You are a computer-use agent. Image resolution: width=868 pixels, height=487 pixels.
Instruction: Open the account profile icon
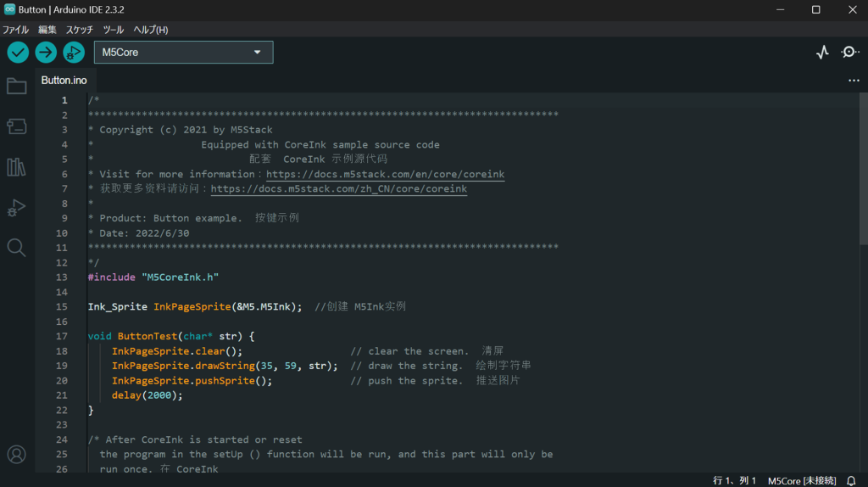[17, 454]
